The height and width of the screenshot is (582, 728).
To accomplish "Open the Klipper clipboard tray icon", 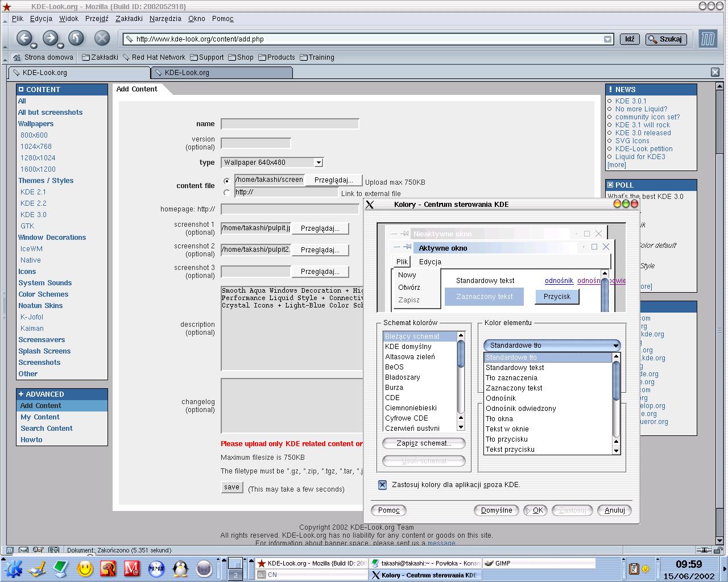I will 634,568.
